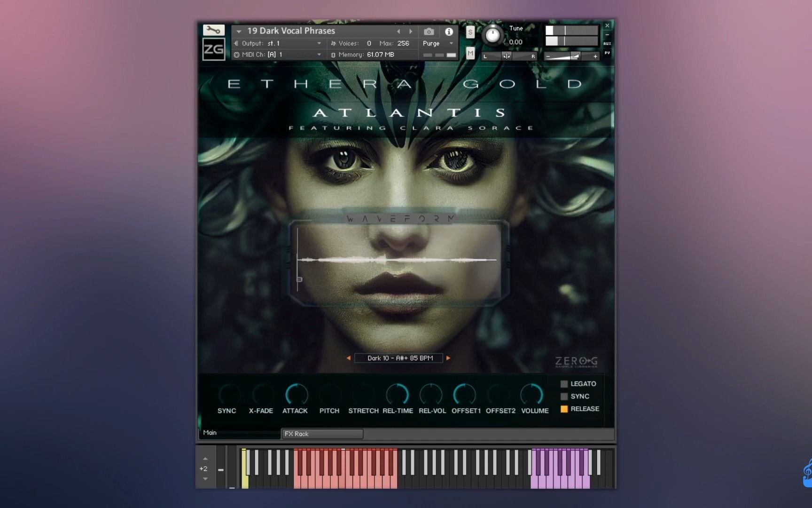
Task: Click the REL-VOL knob
Action: point(431,395)
